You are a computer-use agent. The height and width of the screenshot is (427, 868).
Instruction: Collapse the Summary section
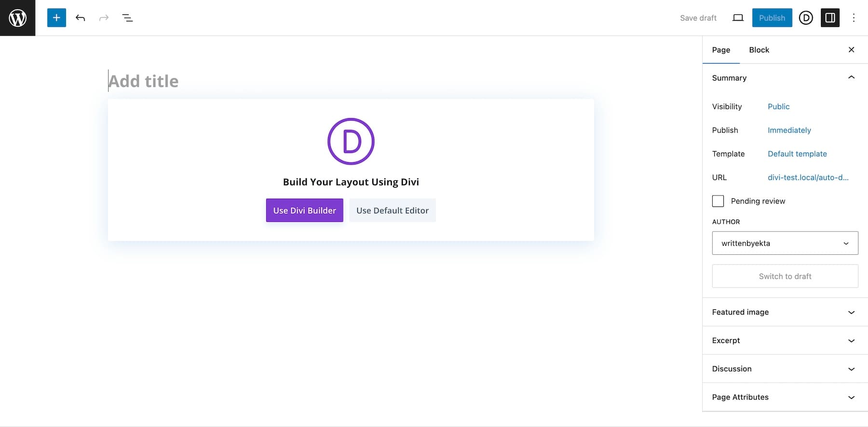tap(785, 78)
